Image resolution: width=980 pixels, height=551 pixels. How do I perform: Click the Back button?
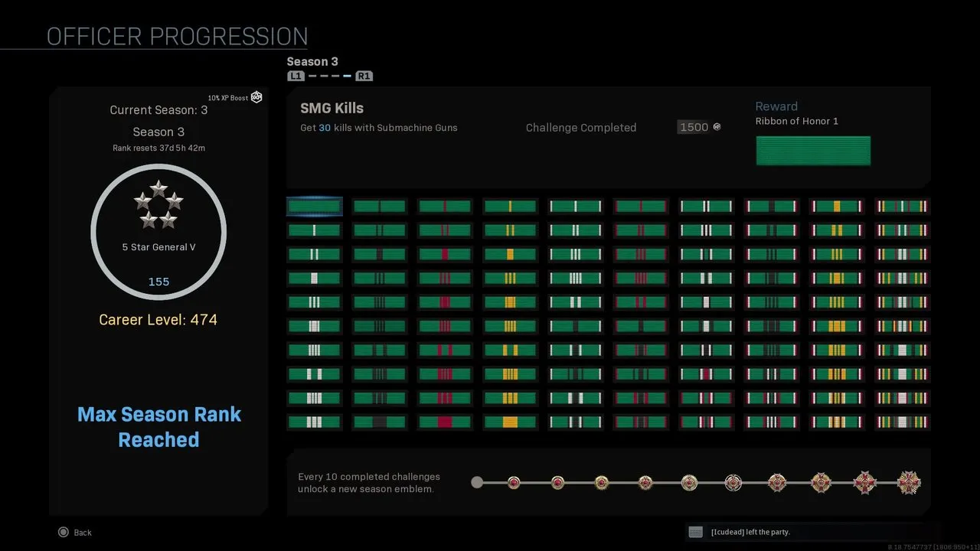click(75, 533)
